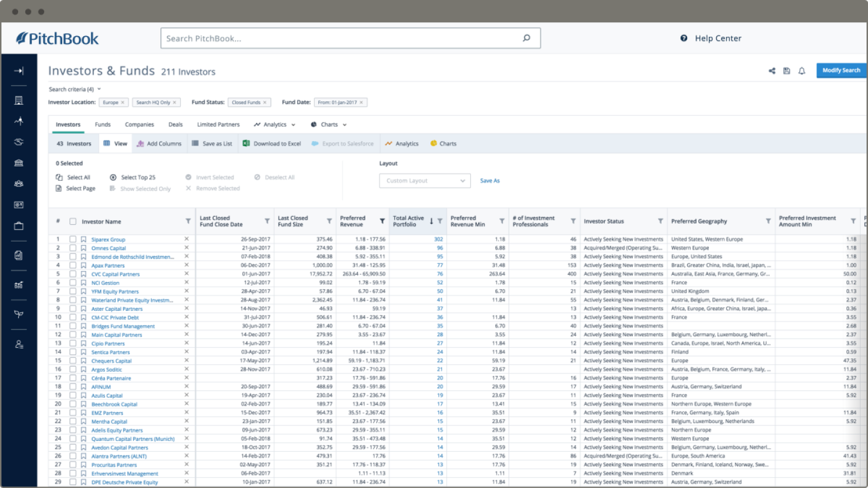Select the View toolbar tab
The width and height of the screenshot is (868, 488).
[x=115, y=143]
